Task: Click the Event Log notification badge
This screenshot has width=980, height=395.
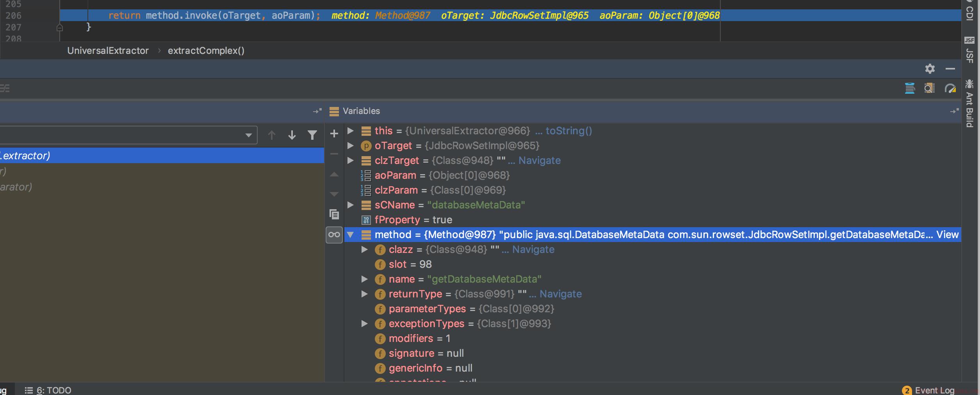Action: pos(907,390)
